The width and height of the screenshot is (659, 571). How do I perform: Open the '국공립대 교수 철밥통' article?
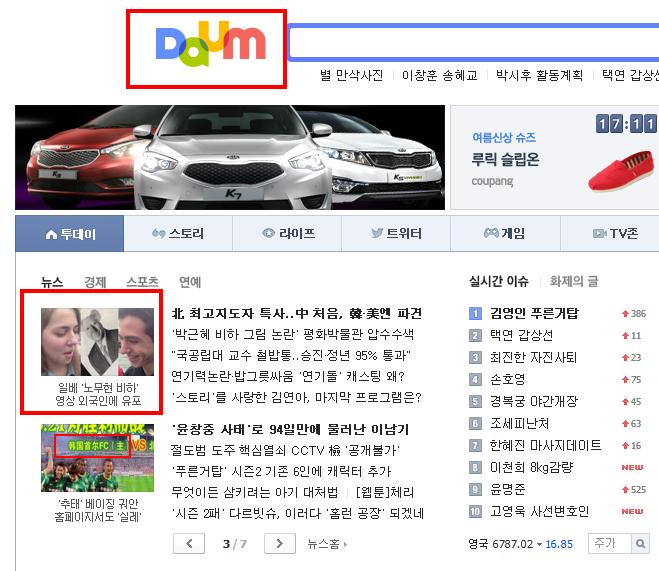click(x=291, y=355)
